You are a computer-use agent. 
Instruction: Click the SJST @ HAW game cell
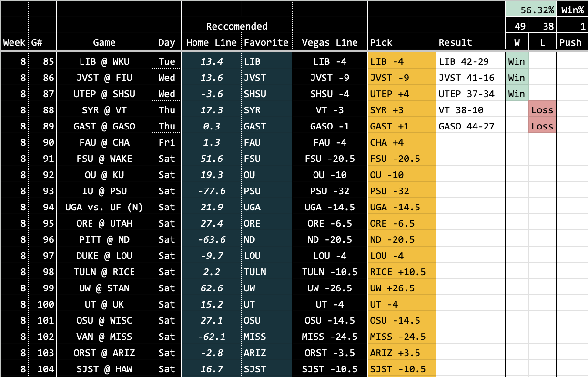point(104,369)
